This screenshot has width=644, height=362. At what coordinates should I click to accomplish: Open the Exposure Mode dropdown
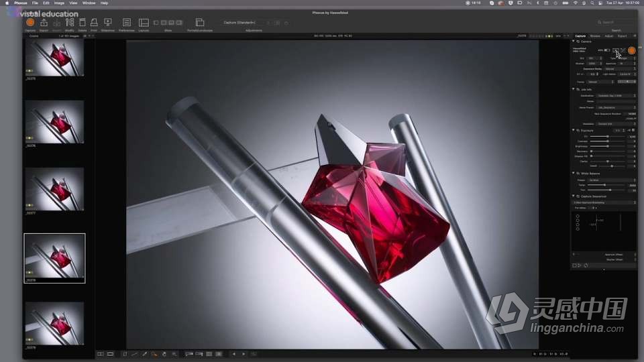tap(620, 68)
